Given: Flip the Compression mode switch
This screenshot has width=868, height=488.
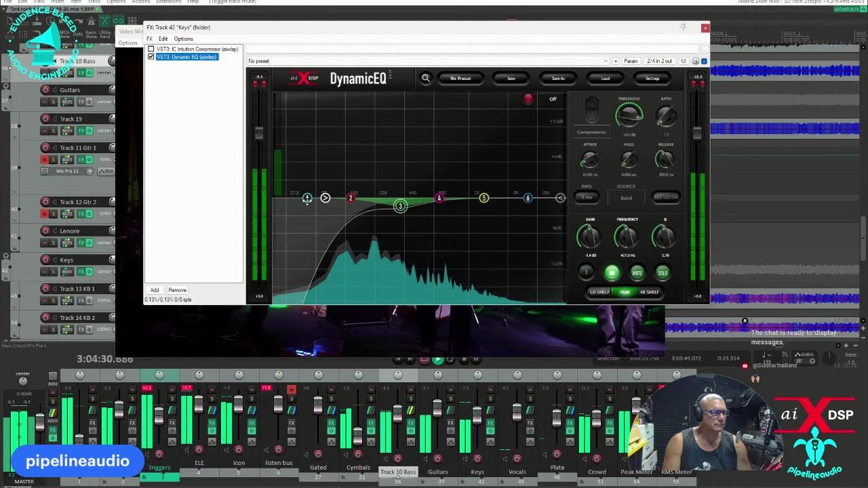Looking at the screenshot, I should pos(592,110).
